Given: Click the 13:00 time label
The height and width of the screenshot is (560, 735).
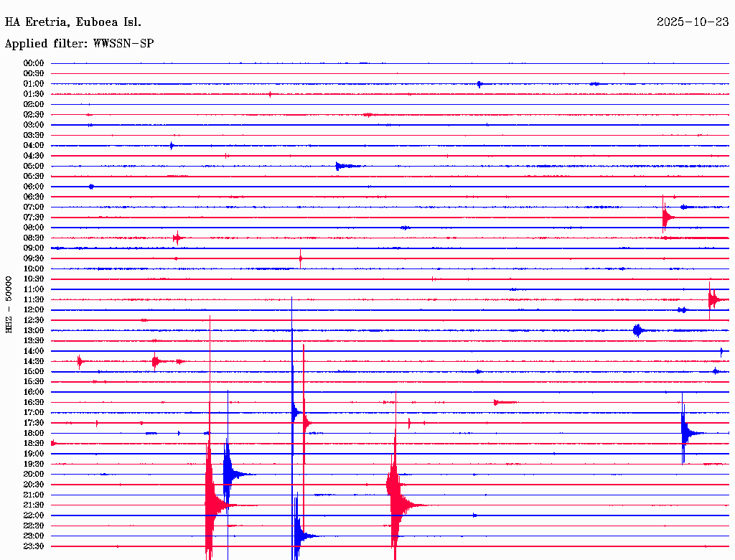Looking at the screenshot, I should click(x=34, y=331).
